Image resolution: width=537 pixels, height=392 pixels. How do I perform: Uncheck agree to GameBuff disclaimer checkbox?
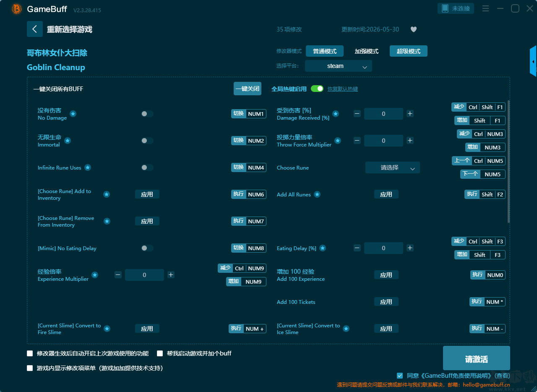pos(400,376)
